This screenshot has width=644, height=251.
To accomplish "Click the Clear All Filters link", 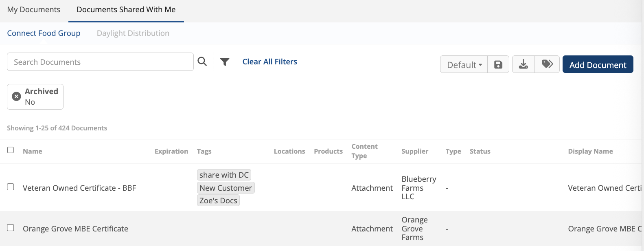I will [270, 62].
